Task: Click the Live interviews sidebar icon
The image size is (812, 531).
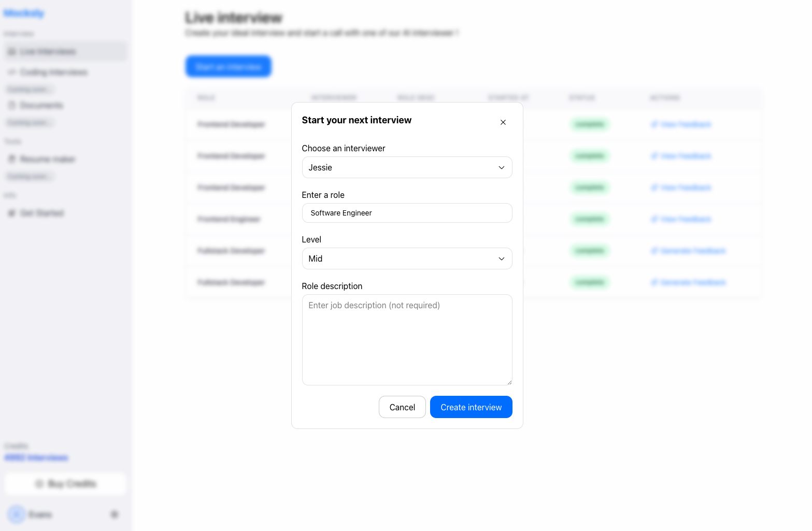Action: tap(11, 52)
